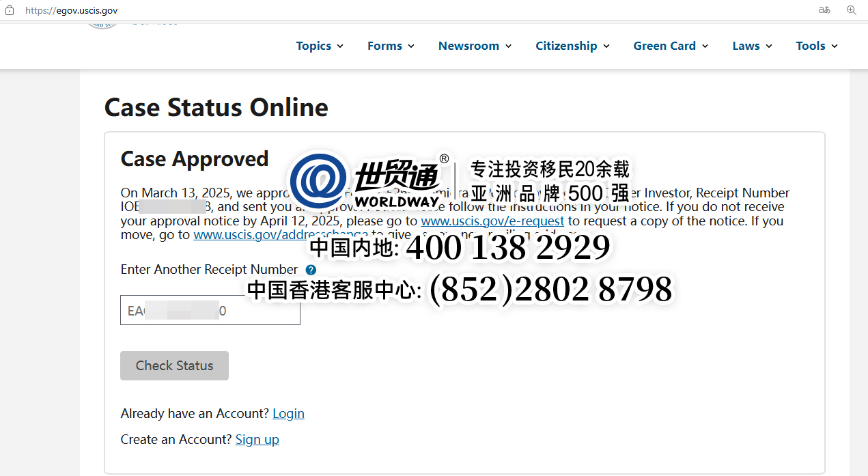Click the blue Worldway swirl logo
The height and width of the screenshot is (476, 868).
318,180
